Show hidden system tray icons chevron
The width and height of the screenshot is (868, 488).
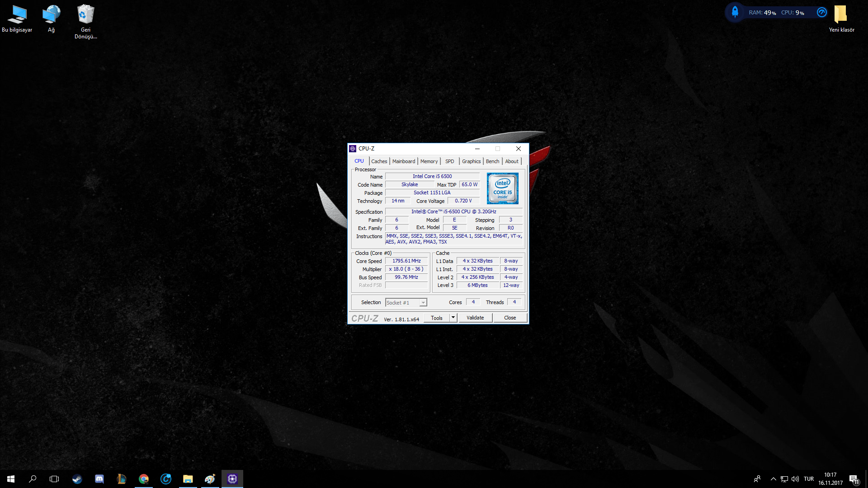click(773, 479)
